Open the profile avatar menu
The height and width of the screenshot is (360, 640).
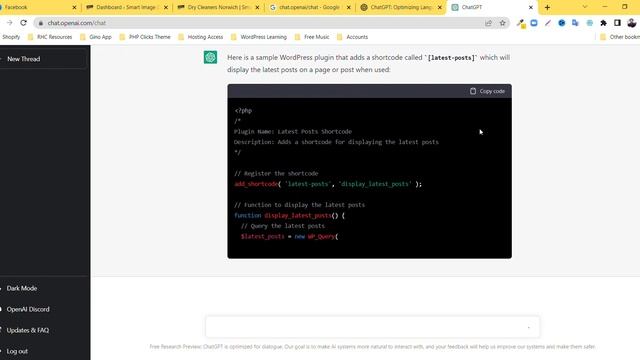click(632, 23)
